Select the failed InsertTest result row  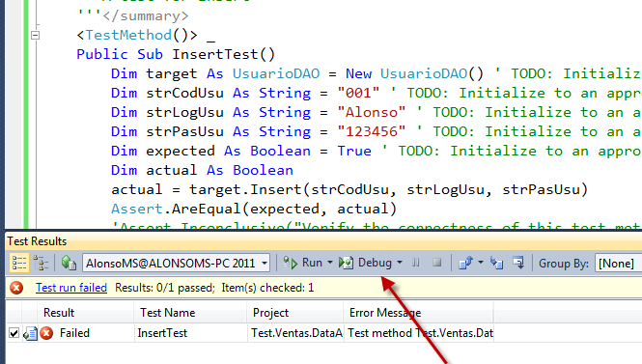(x=250, y=333)
